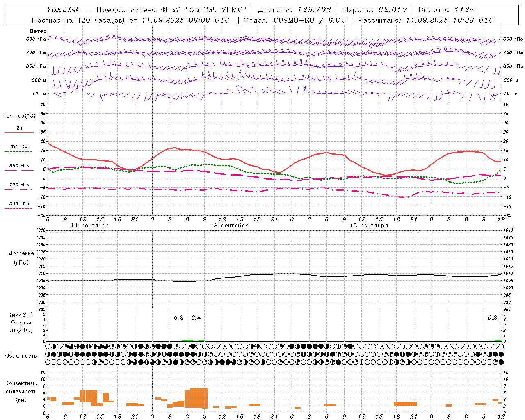Viewport: 525px width, 420px height.
Task: Click the 'Конвективн.' convective cloud label
Action: point(21,383)
